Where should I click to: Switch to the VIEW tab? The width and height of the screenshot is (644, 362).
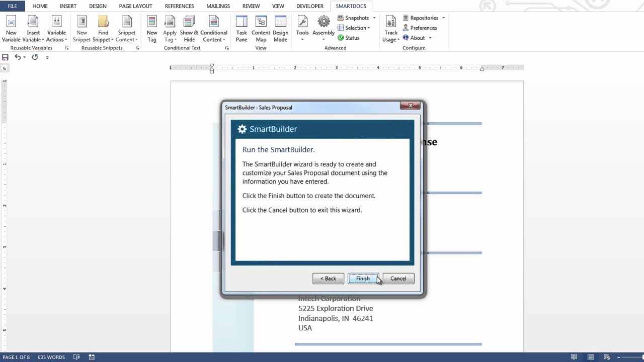click(x=278, y=6)
